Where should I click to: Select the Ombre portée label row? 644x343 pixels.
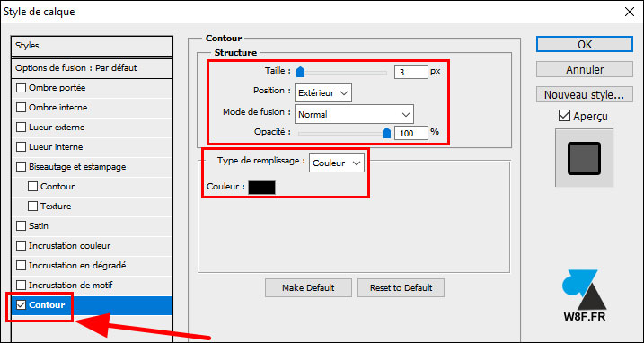point(57,88)
